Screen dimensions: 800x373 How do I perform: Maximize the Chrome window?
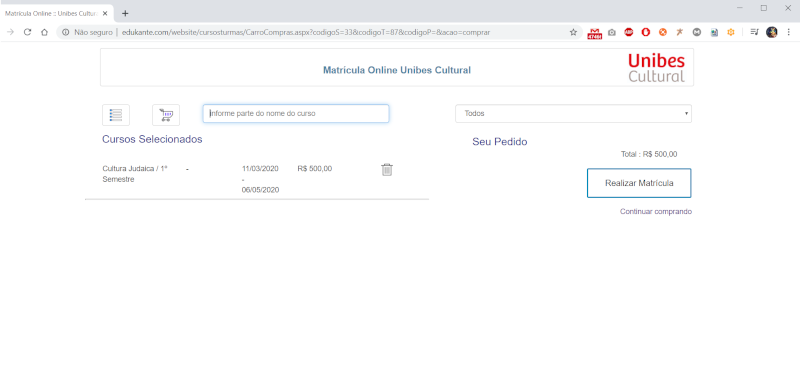(x=763, y=8)
